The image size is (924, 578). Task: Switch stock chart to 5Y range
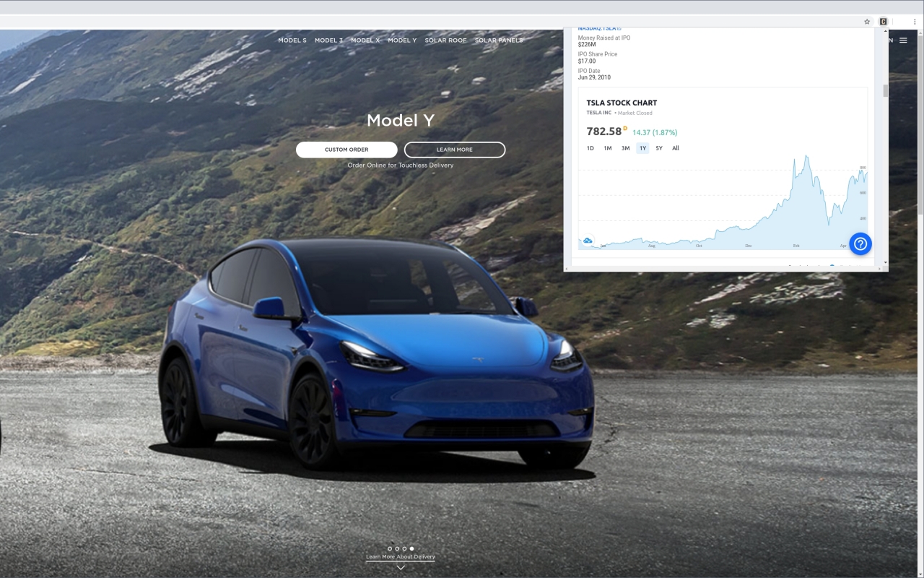659,148
